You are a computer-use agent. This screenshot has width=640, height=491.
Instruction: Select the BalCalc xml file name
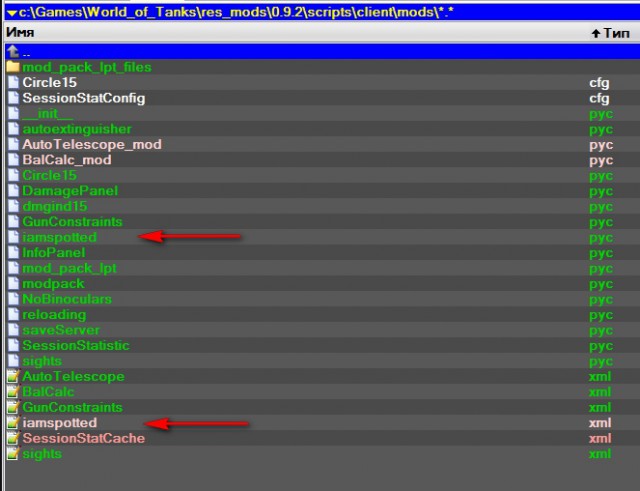click(48, 392)
